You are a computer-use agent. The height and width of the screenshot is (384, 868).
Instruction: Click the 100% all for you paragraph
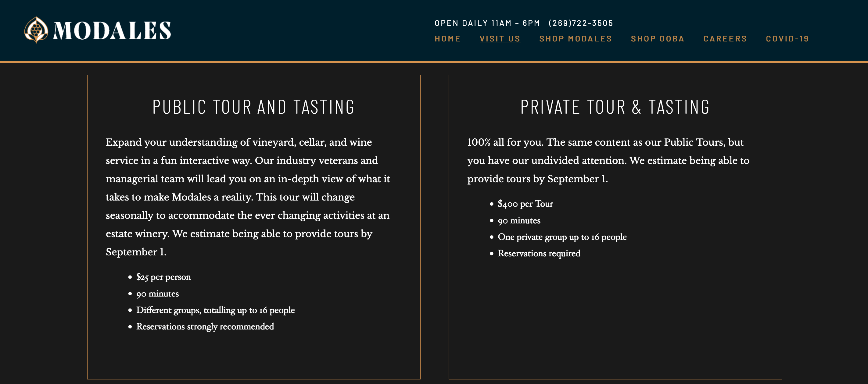608,160
